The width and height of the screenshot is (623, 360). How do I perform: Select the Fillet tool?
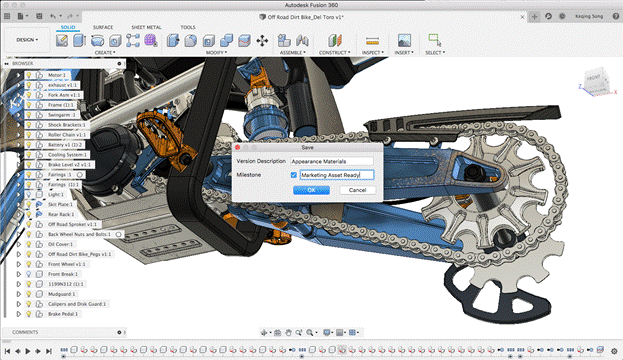coord(191,41)
